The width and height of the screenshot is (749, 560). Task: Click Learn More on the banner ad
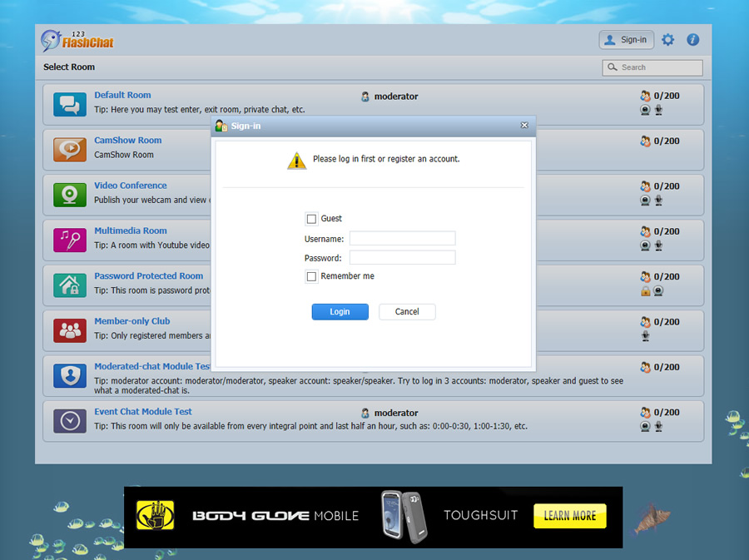pyautogui.click(x=569, y=516)
